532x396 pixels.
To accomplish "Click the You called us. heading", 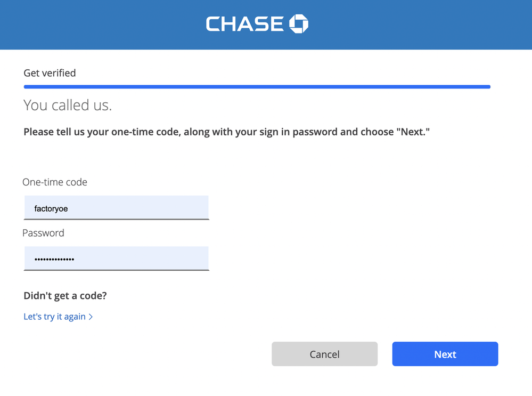I will (68, 106).
